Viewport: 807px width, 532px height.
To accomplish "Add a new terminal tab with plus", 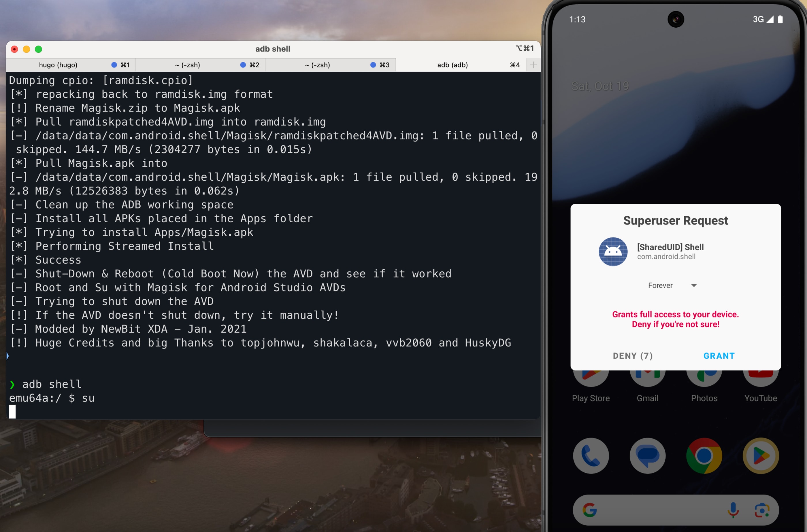I will pos(533,65).
